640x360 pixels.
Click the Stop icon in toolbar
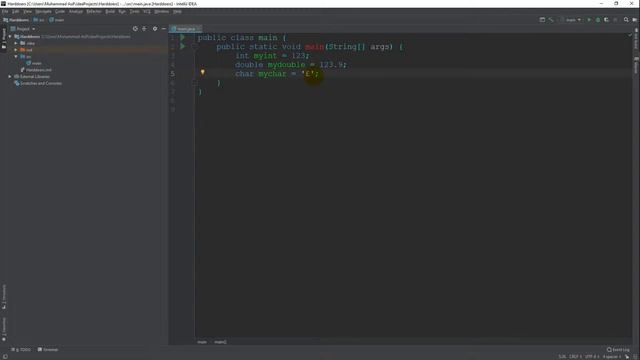[616, 20]
